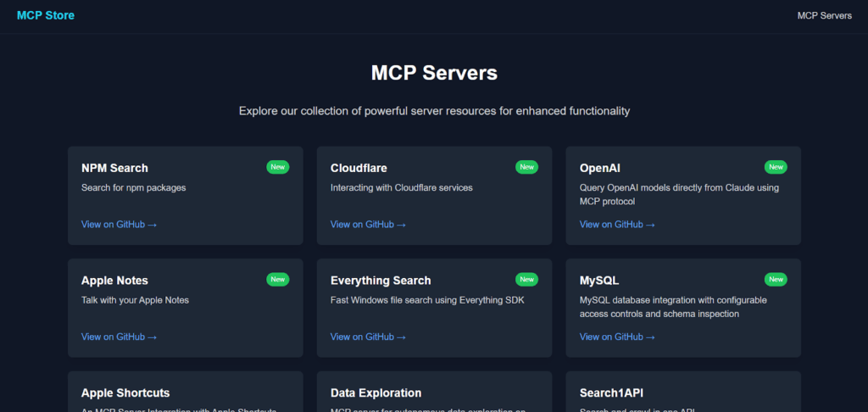This screenshot has width=868, height=412.
Task: Click the New badge on Everything Search
Action: click(526, 280)
